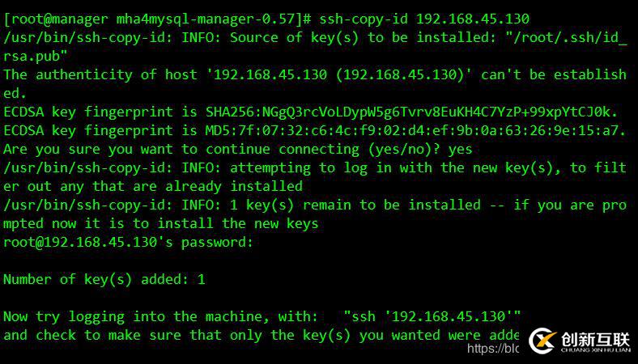Click the "1 key(s) remain to be installed" line

click(x=314, y=205)
